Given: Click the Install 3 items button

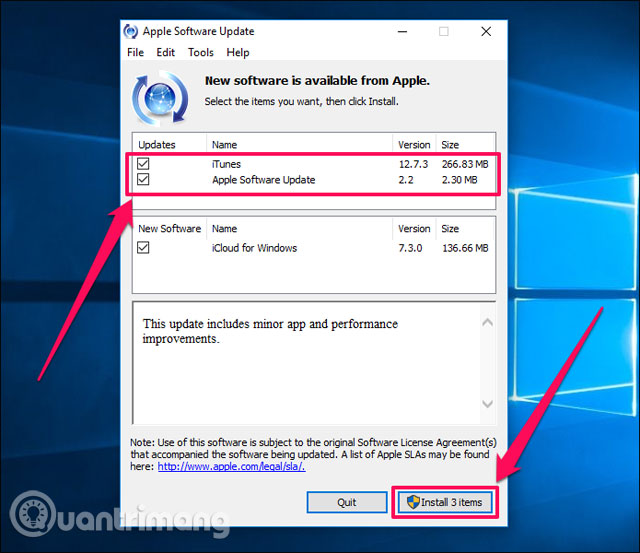Looking at the screenshot, I should click(x=445, y=502).
